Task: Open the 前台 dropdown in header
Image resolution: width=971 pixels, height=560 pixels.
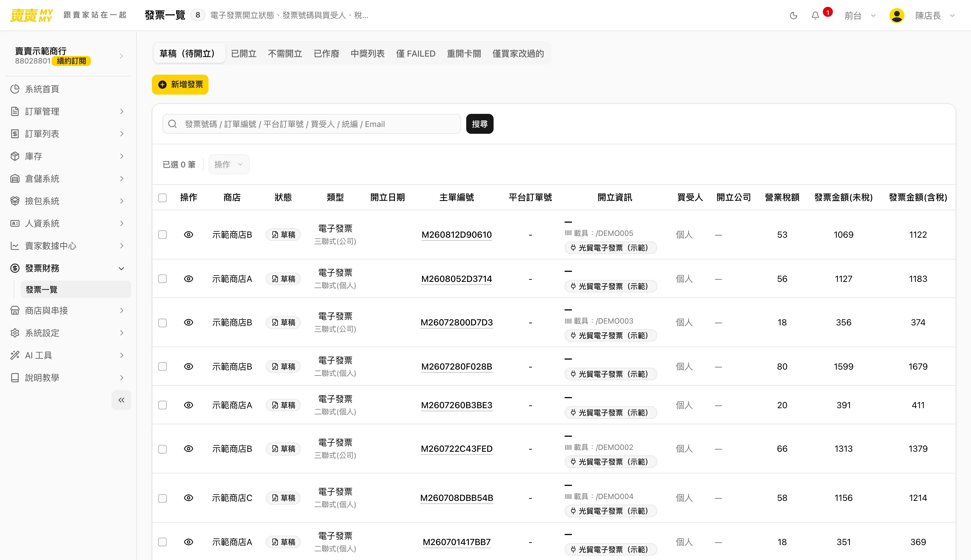Action: tap(860, 15)
